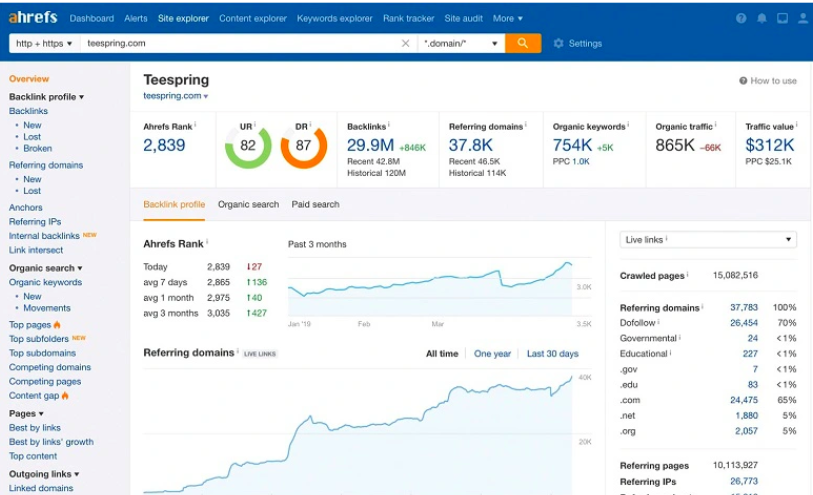Collapse the Outgoing links sidebar section
Viewport: 813px width, 495px height.
point(44,474)
